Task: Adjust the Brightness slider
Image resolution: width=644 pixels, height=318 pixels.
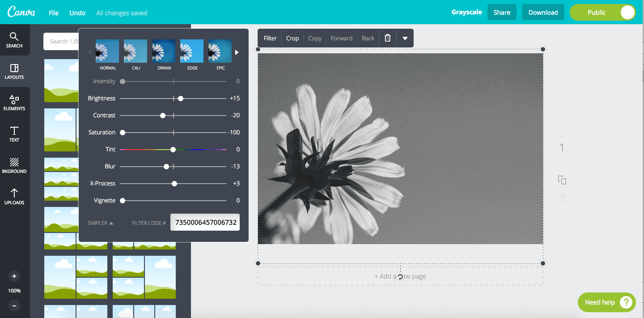Action: pyautogui.click(x=180, y=98)
